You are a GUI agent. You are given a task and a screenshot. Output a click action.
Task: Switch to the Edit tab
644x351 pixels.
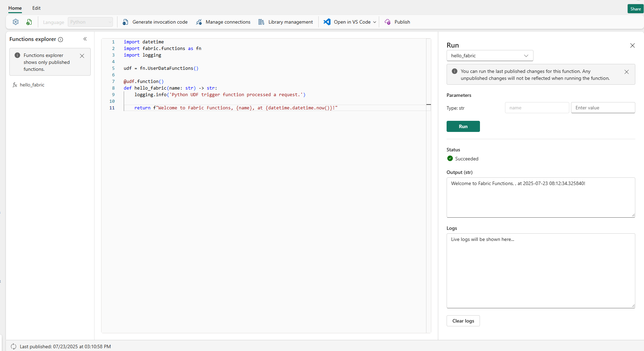tap(36, 8)
